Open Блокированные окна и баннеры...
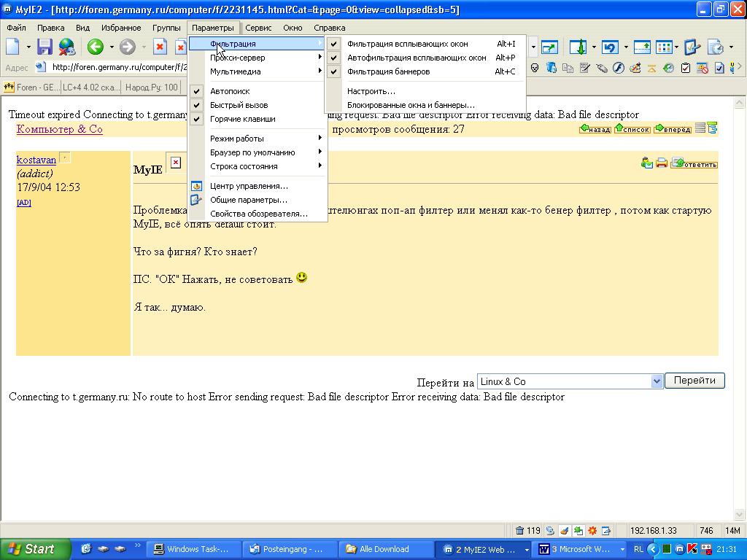 (x=425, y=105)
